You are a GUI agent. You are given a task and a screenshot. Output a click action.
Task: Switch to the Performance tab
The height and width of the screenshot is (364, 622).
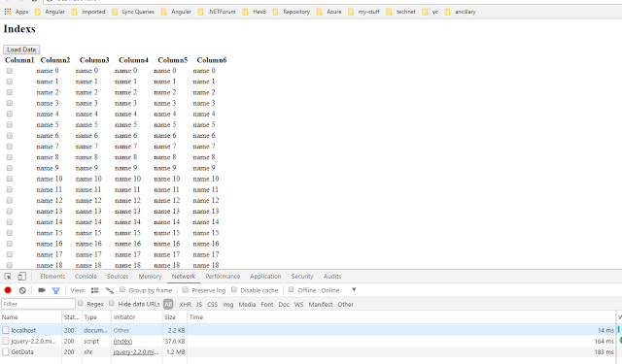[223, 277]
